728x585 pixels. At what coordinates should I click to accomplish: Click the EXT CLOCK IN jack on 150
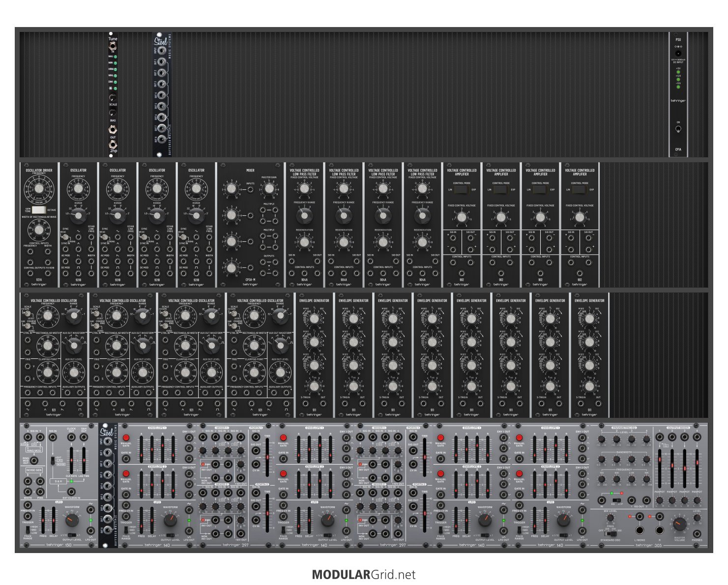(x=71, y=492)
